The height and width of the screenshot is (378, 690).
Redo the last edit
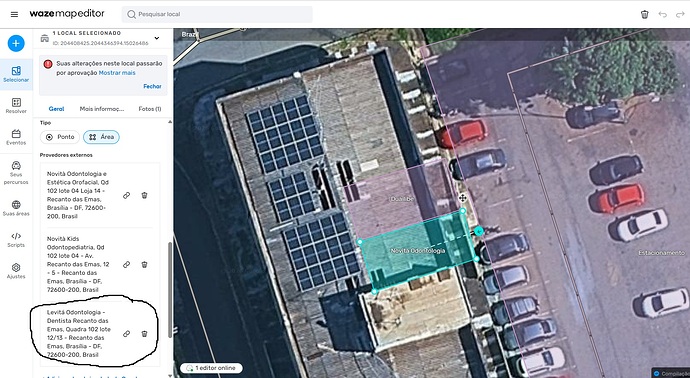[680, 15]
